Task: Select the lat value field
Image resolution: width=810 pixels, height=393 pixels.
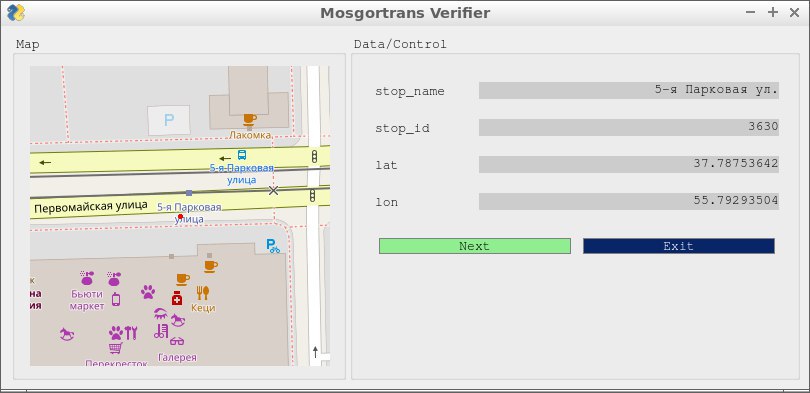Action: 629,164
